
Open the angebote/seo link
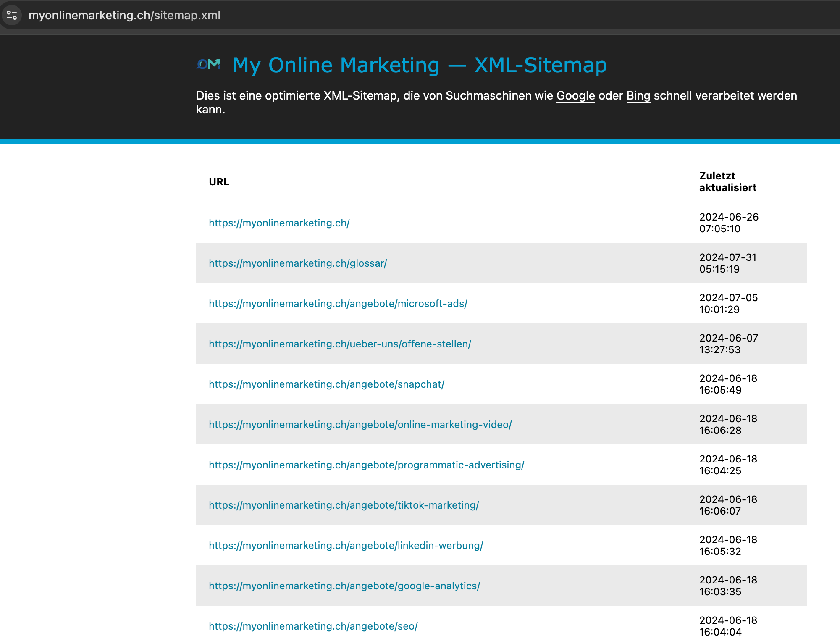tap(313, 626)
